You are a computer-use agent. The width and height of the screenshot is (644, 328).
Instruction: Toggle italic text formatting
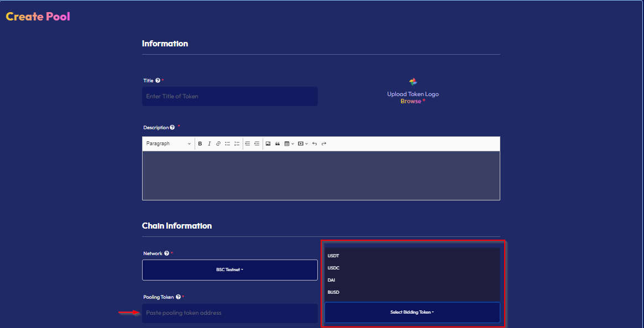click(x=209, y=144)
